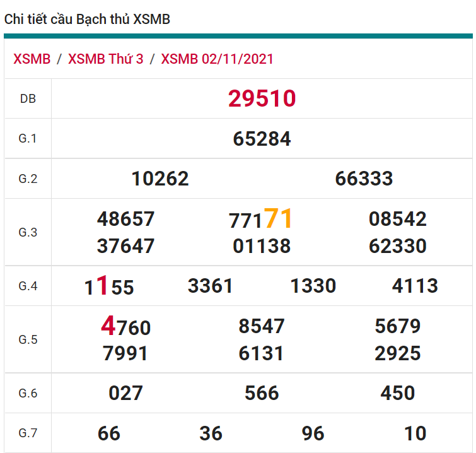This screenshot has width=476, height=453.
Task: Open the XSMB 02/11/2021 breadcrumb link
Action: click(217, 59)
